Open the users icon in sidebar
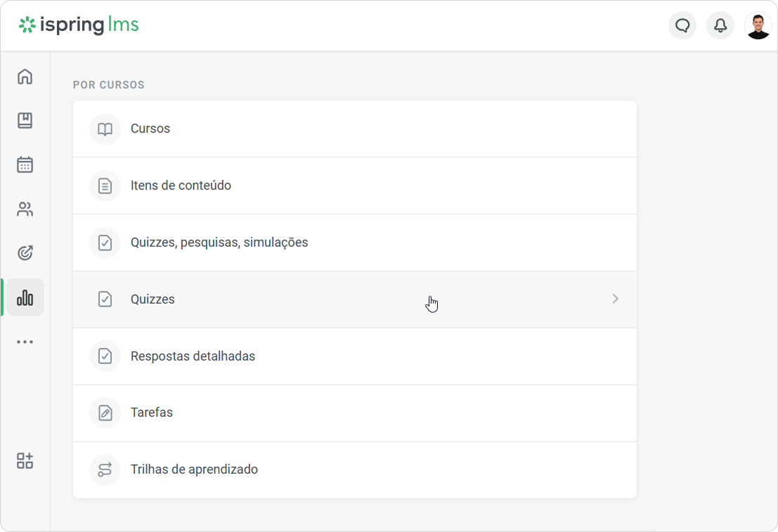The height and width of the screenshot is (532, 778). pos(25,209)
